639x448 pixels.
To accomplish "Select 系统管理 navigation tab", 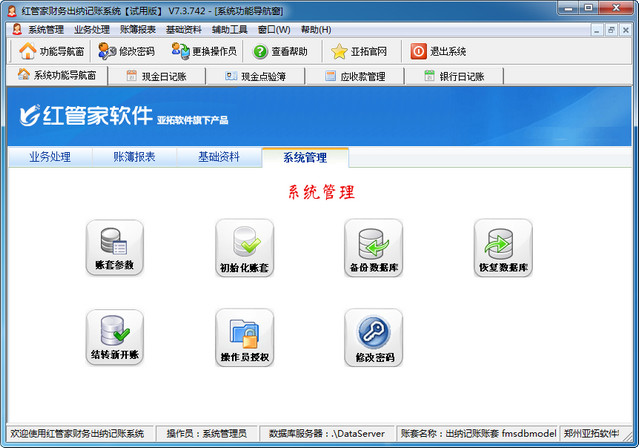I will pos(305,158).
